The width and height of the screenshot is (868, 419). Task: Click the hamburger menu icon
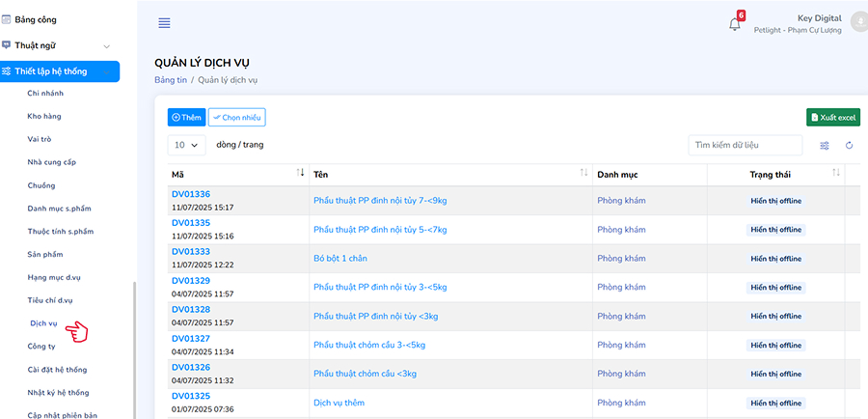click(x=164, y=23)
